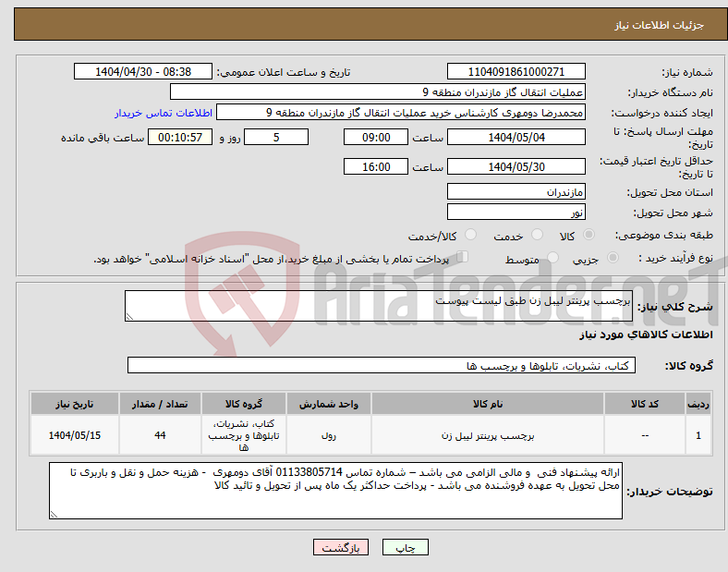The image size is (728, 572).
Task: Click response deadline time 09:00
Action: (x=376, y=137)
